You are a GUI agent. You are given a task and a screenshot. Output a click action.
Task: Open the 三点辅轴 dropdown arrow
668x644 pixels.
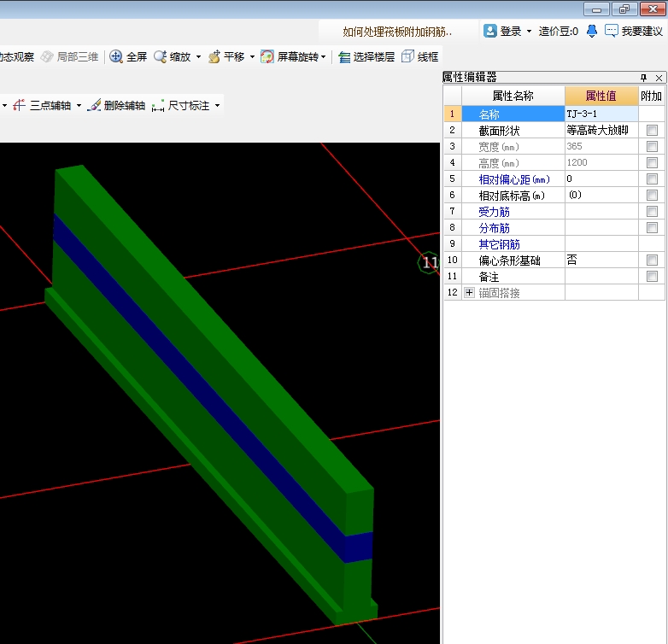79,106
